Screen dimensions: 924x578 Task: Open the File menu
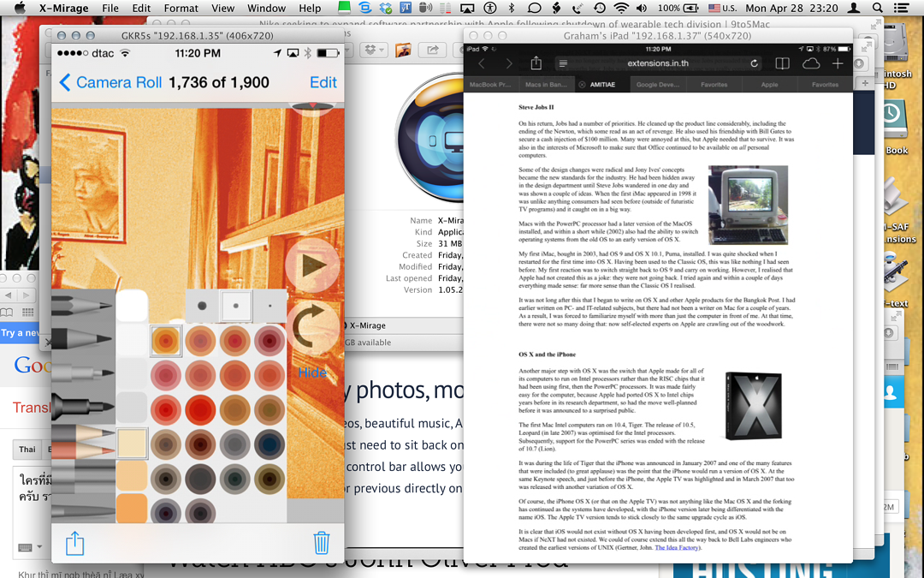pos(110,9)
